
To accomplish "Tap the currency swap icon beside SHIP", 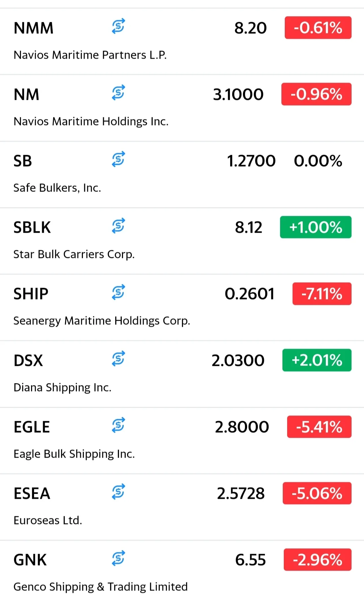I will point(118,292).
